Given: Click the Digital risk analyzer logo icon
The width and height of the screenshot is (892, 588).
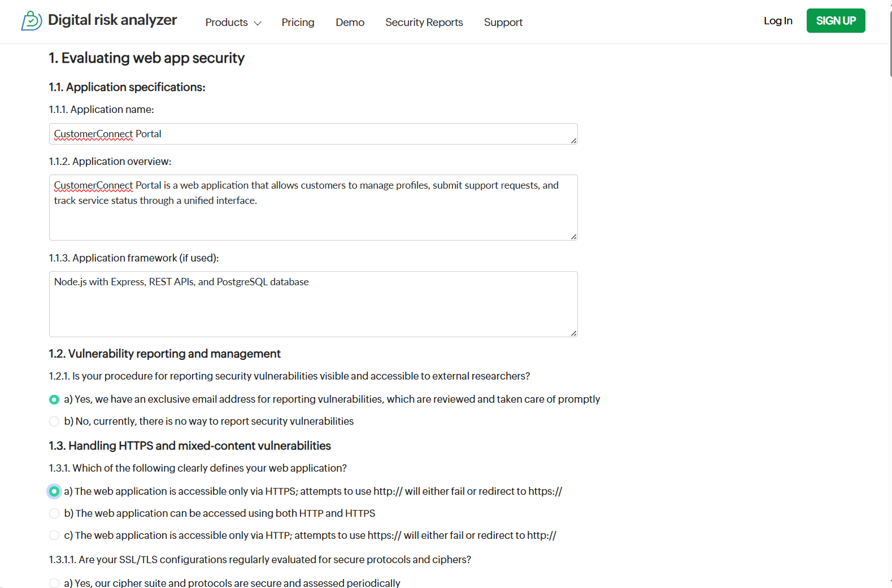Looking at the screenshot, I should [x=32, y=21].
